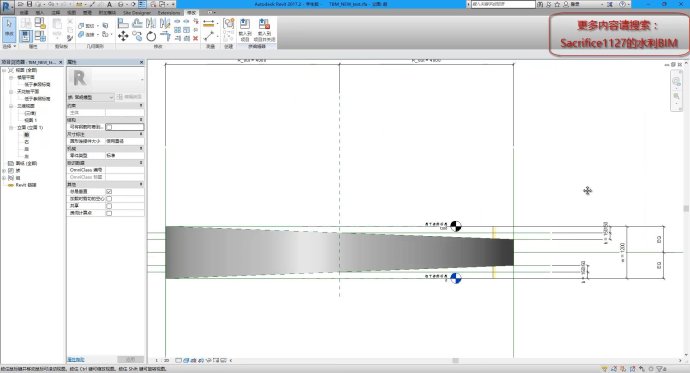Image resolution: width=690 pixels, height=373 pixels.
Task: Click the view scale 1:20 button
Action: coord(162,360)
